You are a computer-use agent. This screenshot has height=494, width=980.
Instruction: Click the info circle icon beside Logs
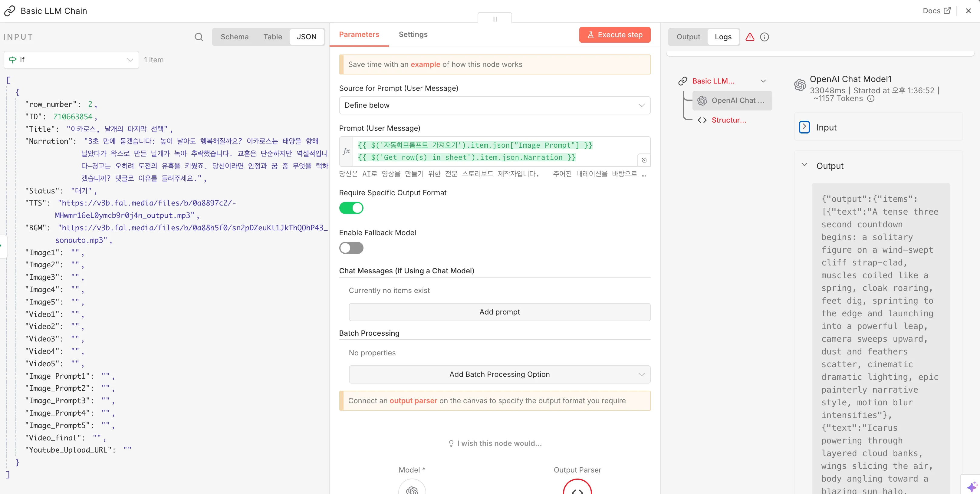point(764,37)
